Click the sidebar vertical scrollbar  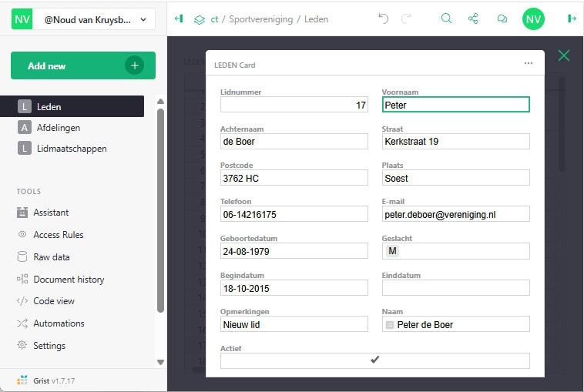tap(160, 211)
